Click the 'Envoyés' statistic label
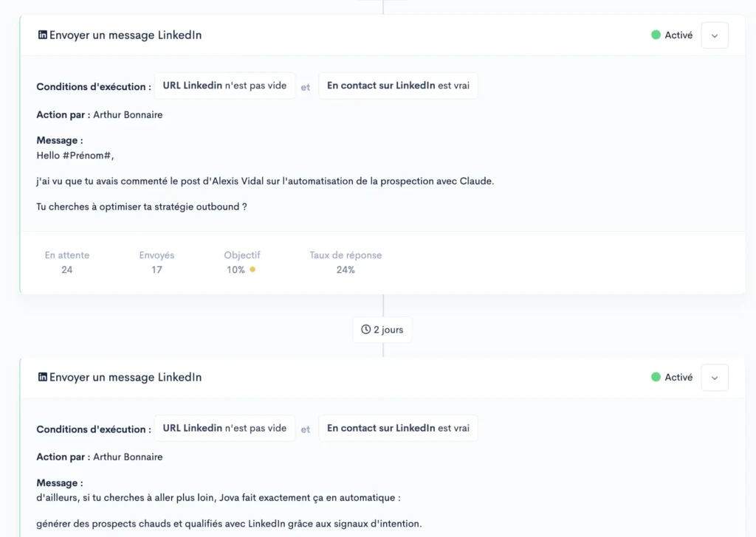Screen dimensions: 756x537 pyautogui.click(x=157, y=255)
